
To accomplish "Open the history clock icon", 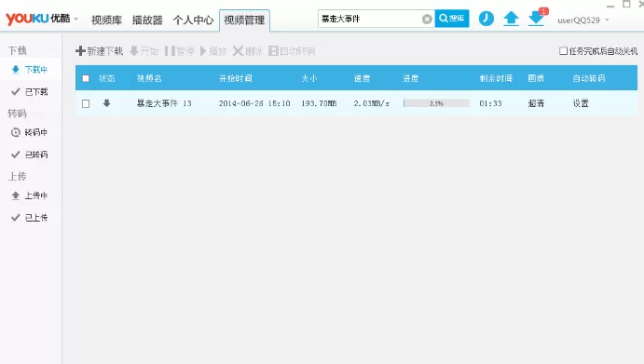I will pyautogui.click(x=486, y=19).
